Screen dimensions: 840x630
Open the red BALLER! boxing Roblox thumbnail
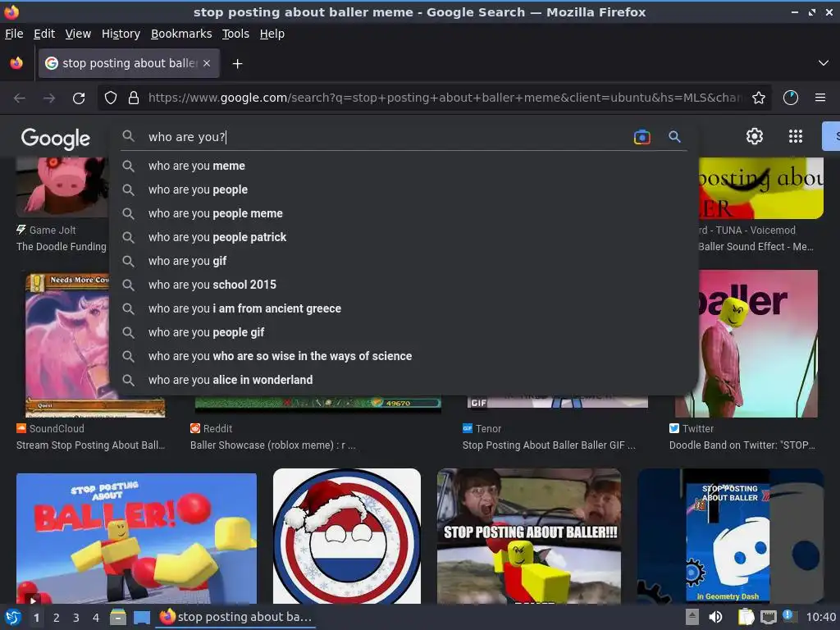(137, 538)
